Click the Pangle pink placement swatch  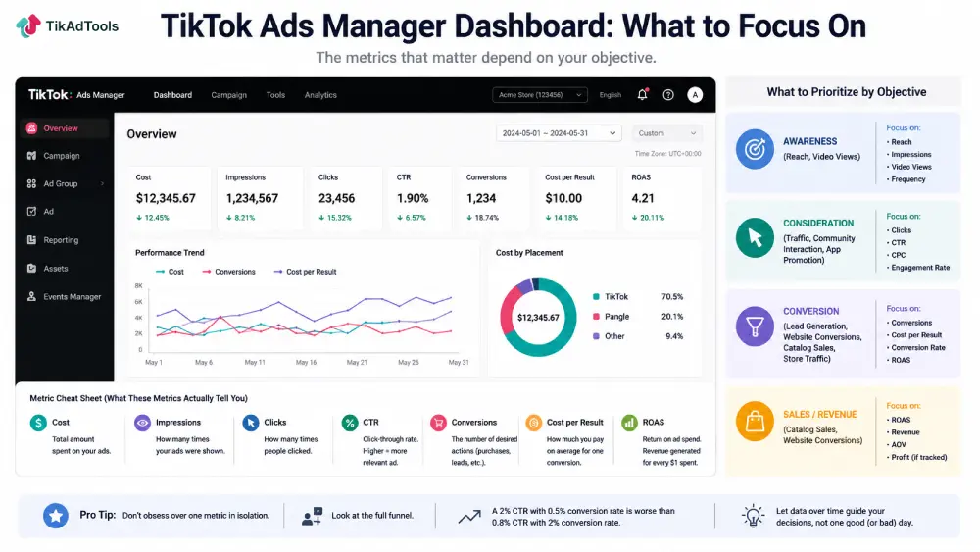point(596,317)
